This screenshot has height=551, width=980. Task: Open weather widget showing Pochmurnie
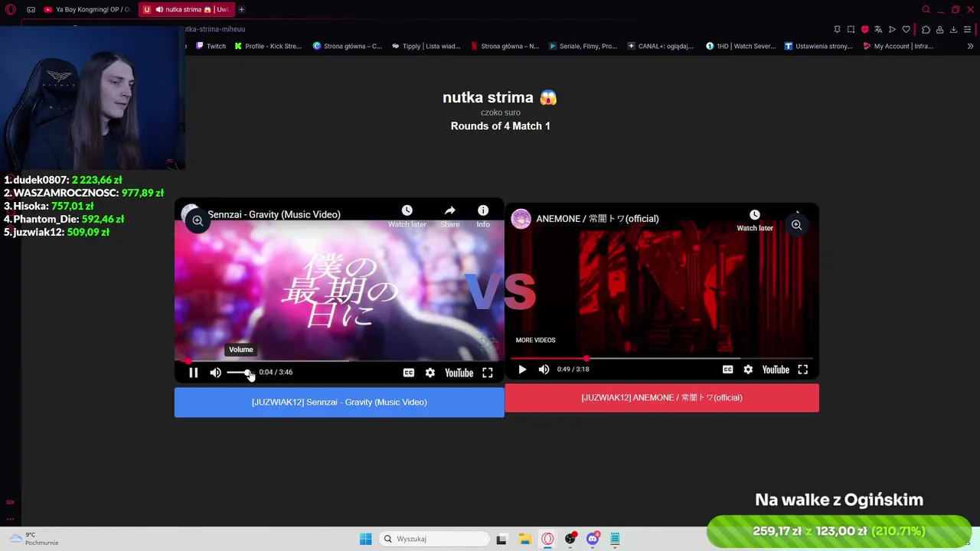tap(33, 539)
